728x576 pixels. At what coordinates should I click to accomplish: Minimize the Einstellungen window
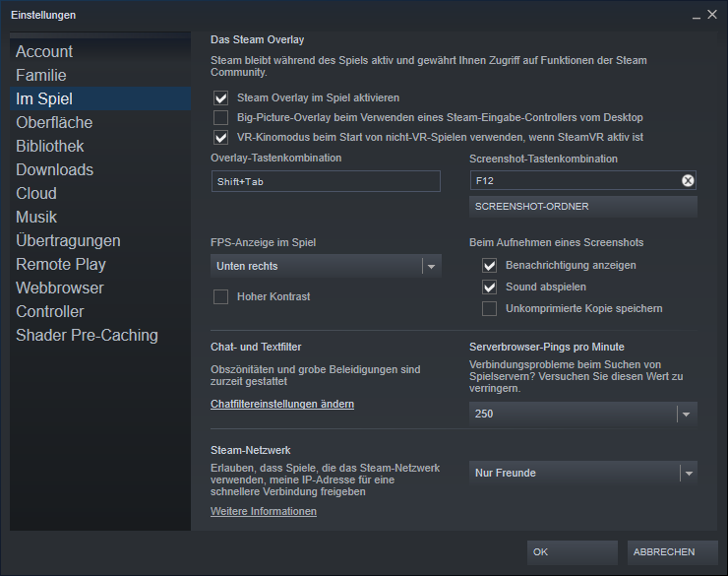pos(696,16)
